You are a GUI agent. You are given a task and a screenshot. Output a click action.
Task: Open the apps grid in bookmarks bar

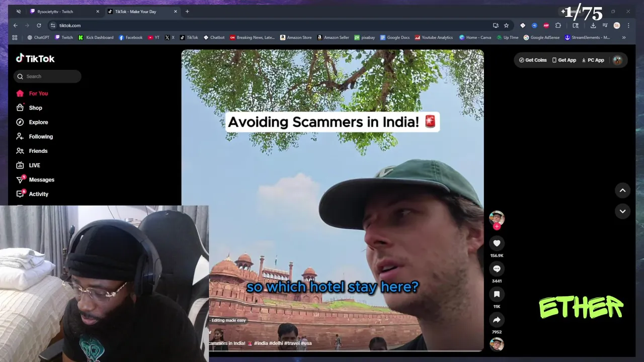(x=15, y=38)
